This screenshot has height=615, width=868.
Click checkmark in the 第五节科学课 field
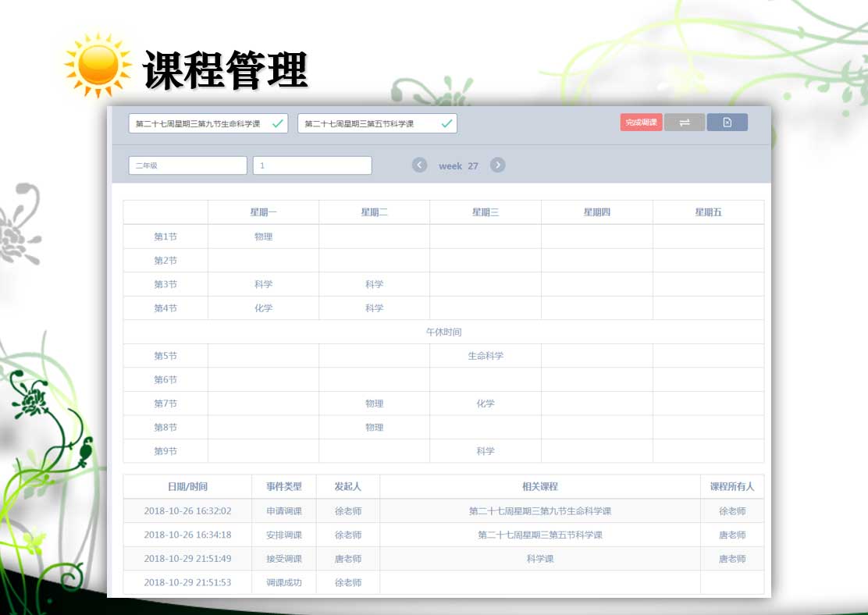(x=446, y=123)
